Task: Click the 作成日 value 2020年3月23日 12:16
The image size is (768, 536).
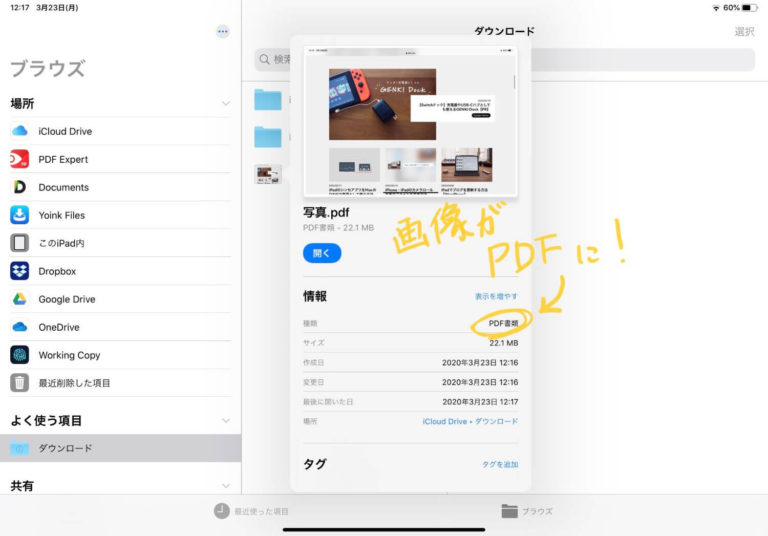Action: coord(480,363)
